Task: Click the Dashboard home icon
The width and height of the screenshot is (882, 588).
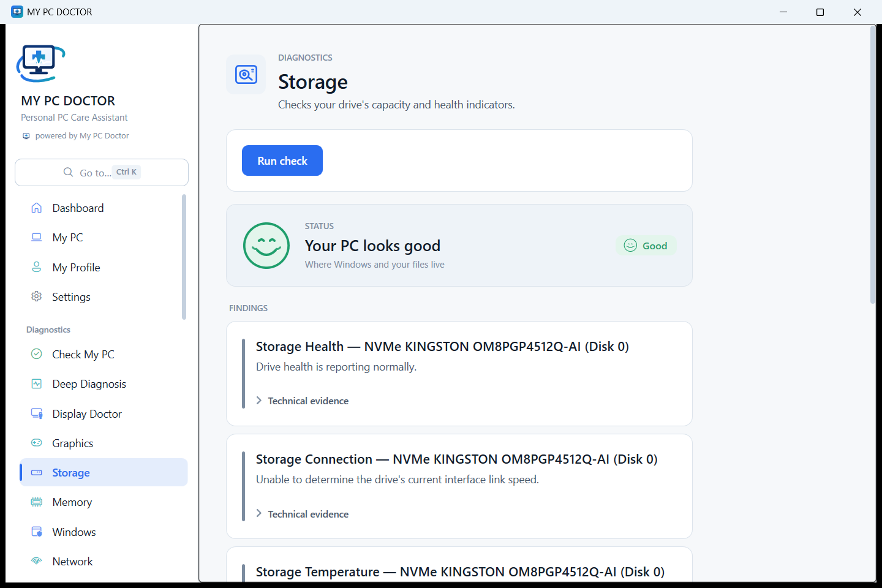Action: point(37,208)
